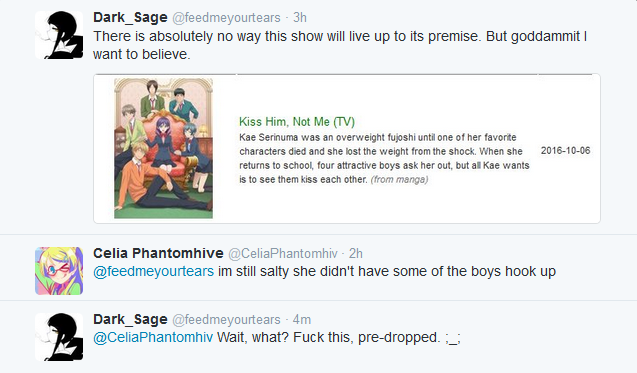Open the 'want to believe' tweet text
Viewport: 637px width, 373px height.
pyautogui.click(x=340, y=45)
